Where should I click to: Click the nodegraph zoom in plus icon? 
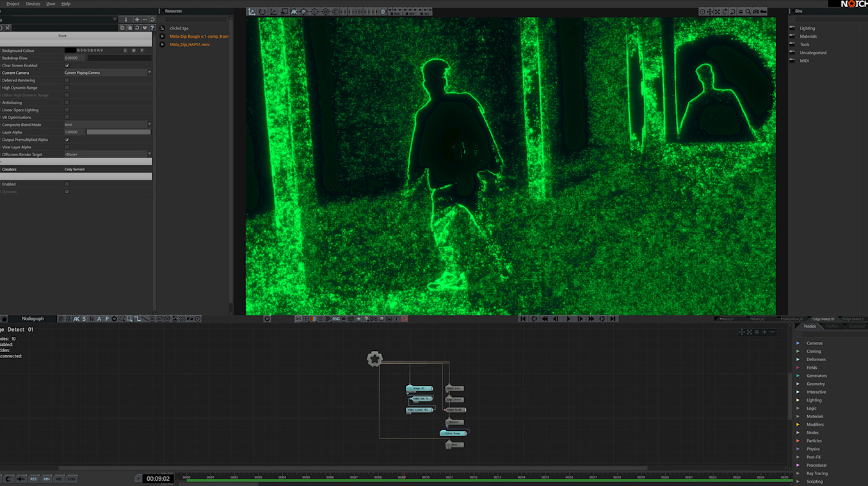764,332
